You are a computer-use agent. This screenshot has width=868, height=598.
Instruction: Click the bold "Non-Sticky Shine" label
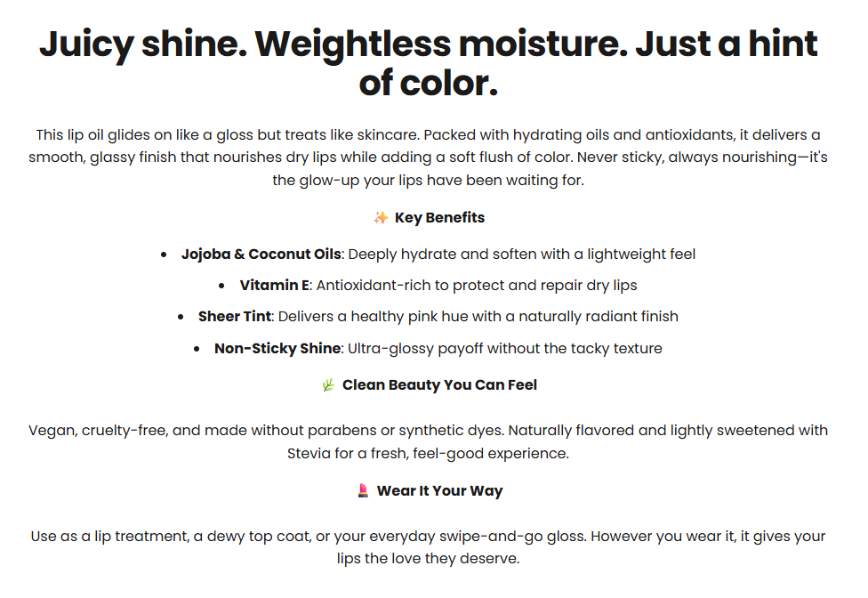(x=277, y=349)
